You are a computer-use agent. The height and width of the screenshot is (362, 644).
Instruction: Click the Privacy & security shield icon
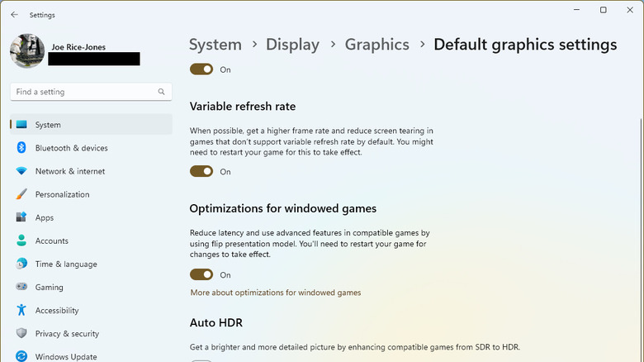pos(21,333)
